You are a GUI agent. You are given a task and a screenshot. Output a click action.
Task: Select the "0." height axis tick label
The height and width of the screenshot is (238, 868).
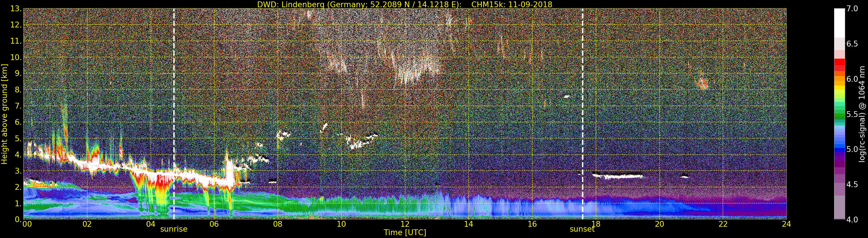tap(18, 219)
